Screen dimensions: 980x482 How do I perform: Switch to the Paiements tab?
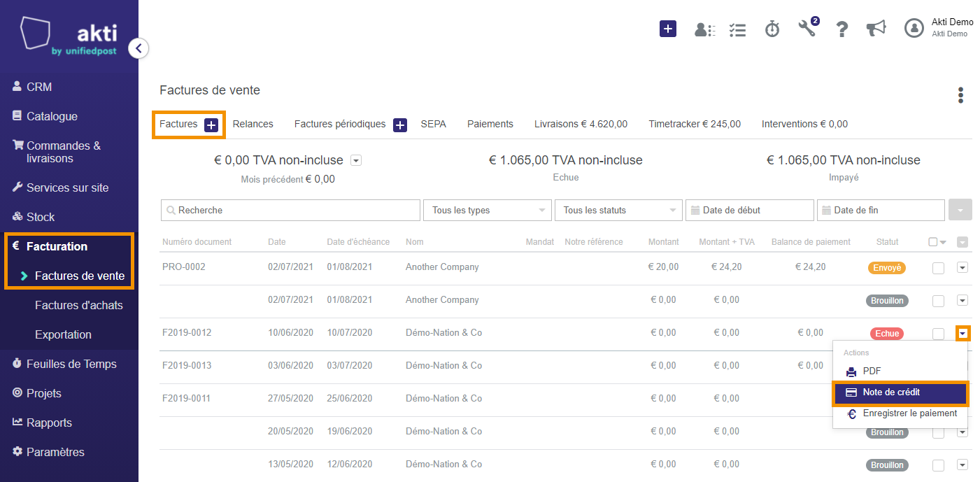(490, 124)
